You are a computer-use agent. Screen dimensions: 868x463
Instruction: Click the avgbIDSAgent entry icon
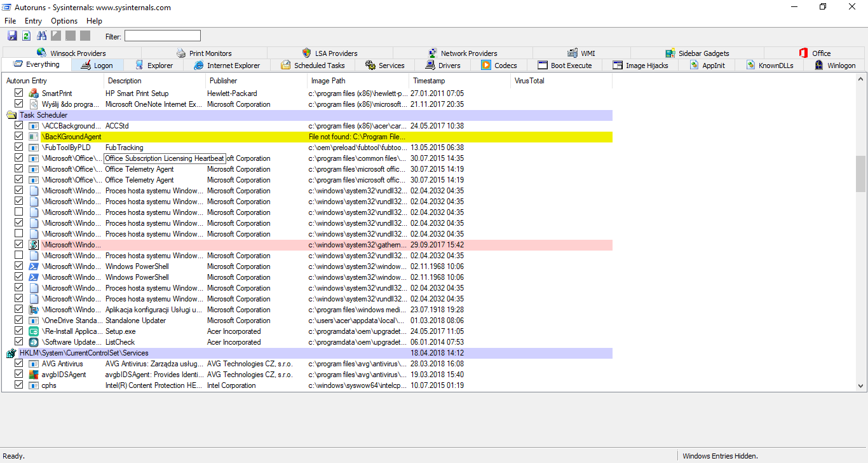34,375
